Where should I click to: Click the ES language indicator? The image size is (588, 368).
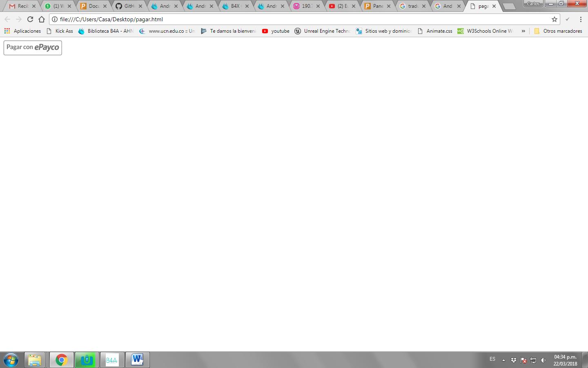(x=492, y=359)
